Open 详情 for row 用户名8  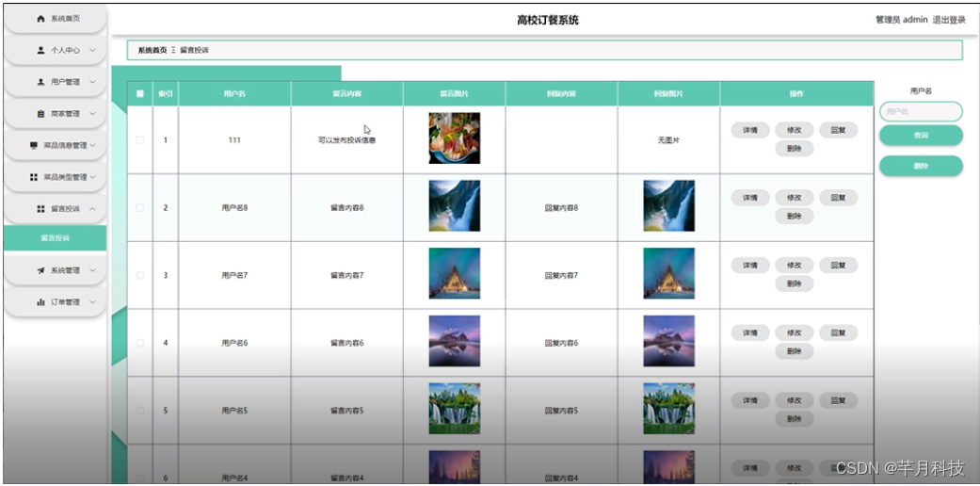(750, 198)
